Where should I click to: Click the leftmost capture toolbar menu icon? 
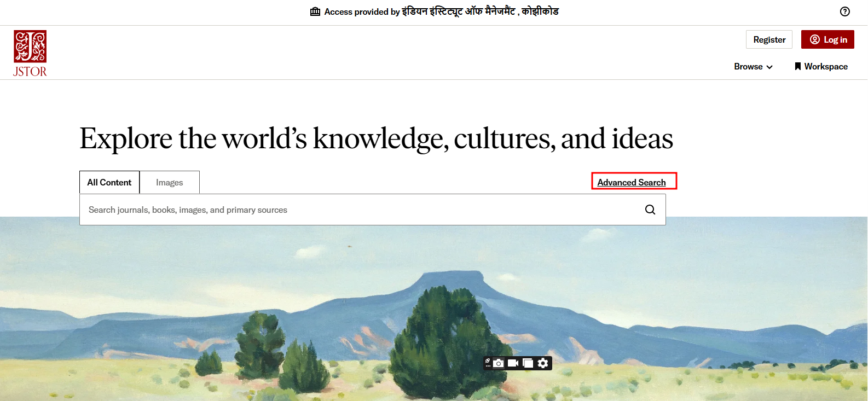coord(488,363)
